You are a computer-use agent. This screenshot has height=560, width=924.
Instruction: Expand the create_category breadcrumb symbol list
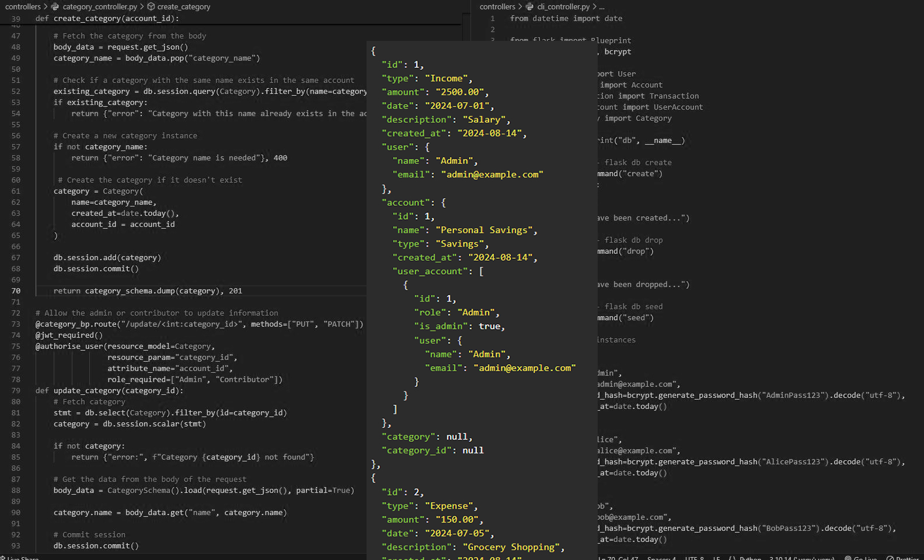click(x=184, y=6)
